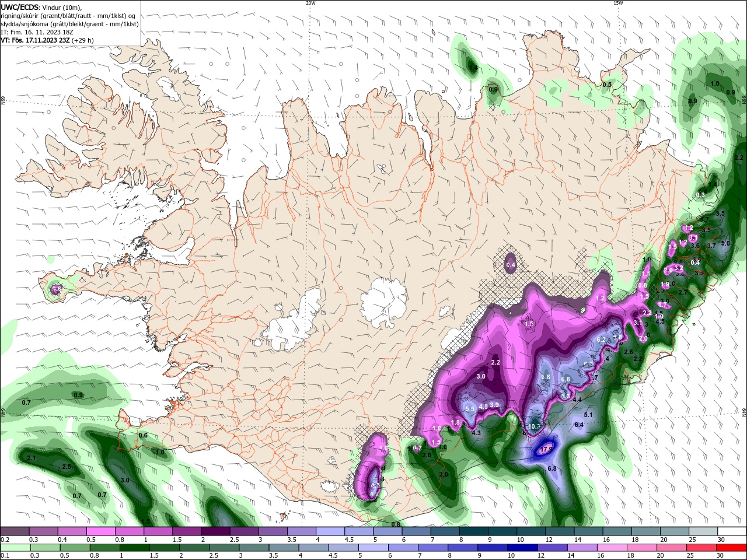Pick the lavender 14–16 rain swatch
Image resolution: width=747 pixels, height=560 pixels.
pyautogui.click(x=582, y=548)
